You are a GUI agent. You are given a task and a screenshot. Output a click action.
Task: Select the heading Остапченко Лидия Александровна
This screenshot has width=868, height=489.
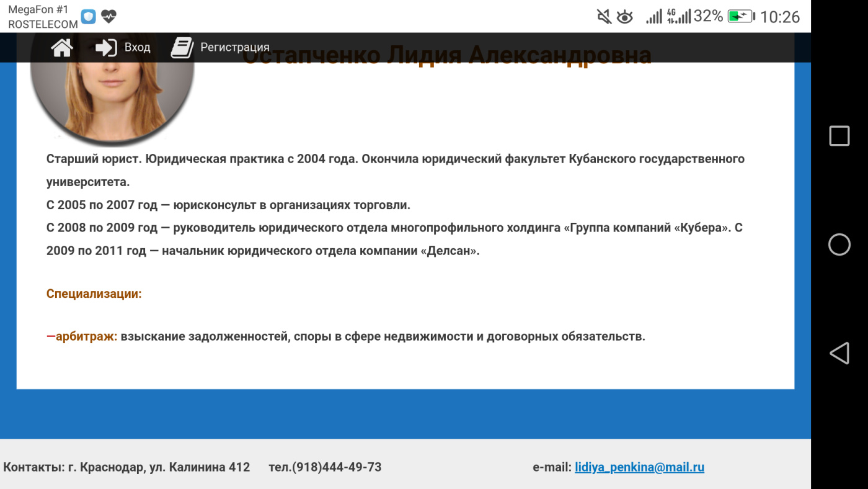click(446, 55)
